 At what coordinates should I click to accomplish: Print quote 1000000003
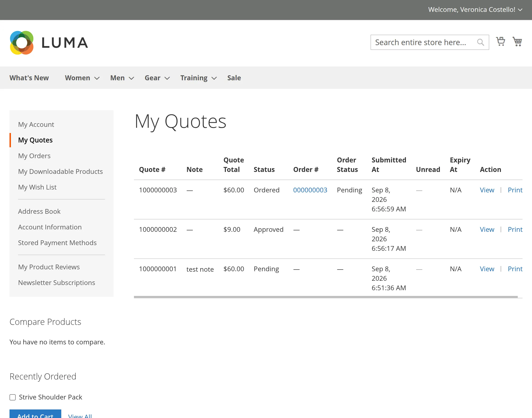click(x=515, y=190)
